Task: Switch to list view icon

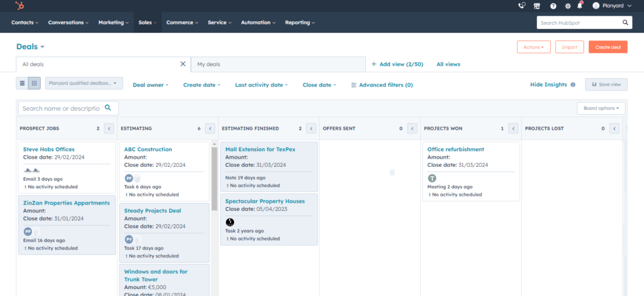Action: click(22, 84)
